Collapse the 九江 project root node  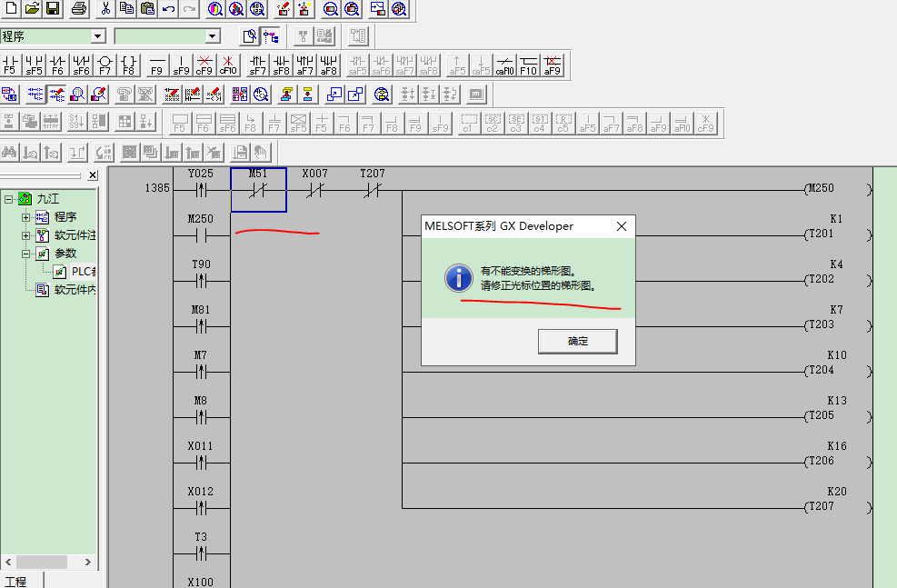tap(8, 199)
